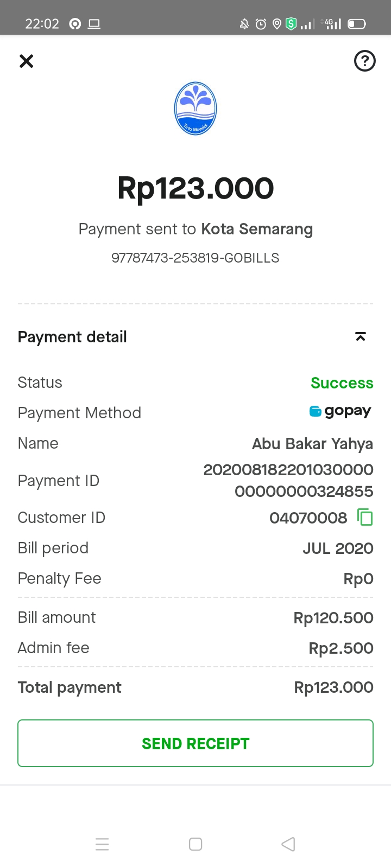Tap the location pin status icon
391x868 pixels.
276,24
